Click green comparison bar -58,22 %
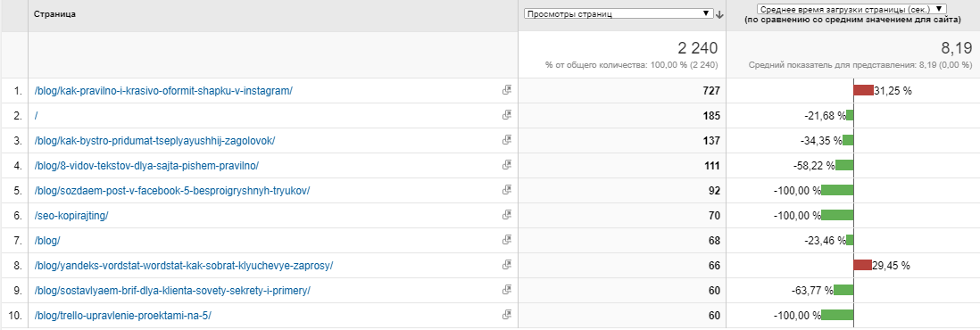Screen dimensions: 980x330 (844, 166)
